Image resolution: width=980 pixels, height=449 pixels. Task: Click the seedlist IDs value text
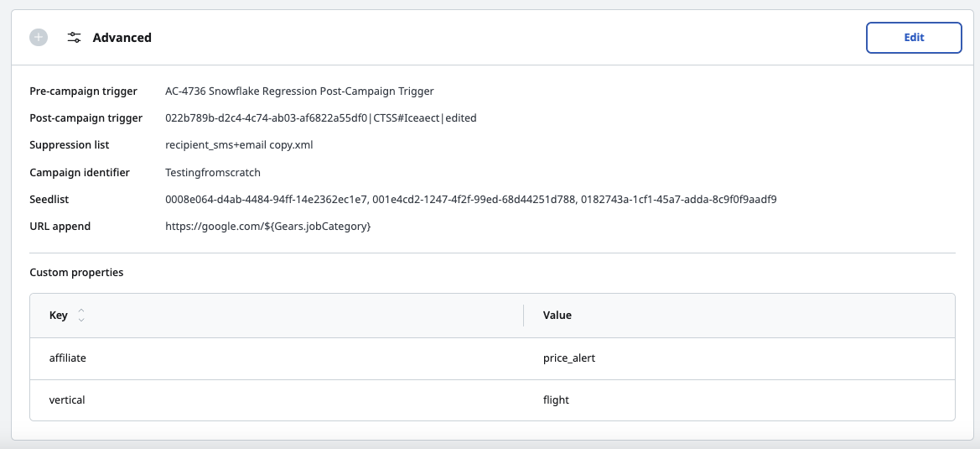pyautogui.click(x=470, y=200)
